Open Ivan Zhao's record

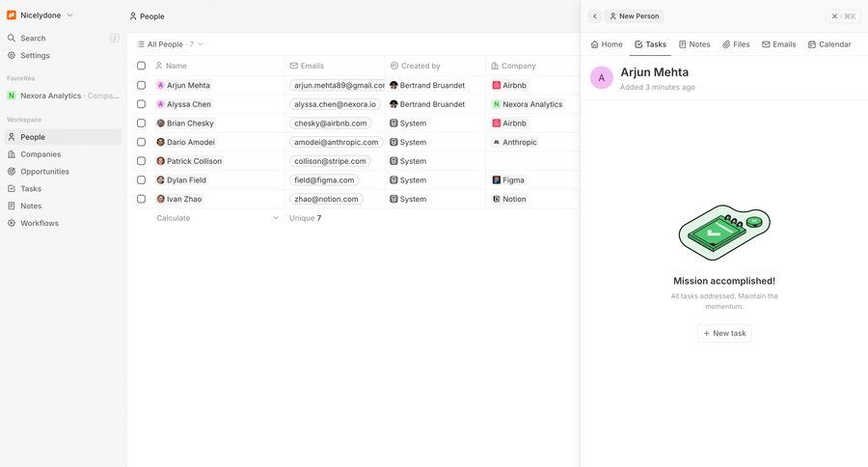[179, 199]
